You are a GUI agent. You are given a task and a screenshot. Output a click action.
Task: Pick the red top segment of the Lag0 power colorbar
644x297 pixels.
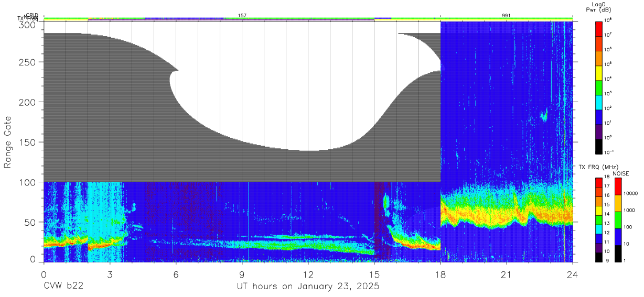pos(599,28)
